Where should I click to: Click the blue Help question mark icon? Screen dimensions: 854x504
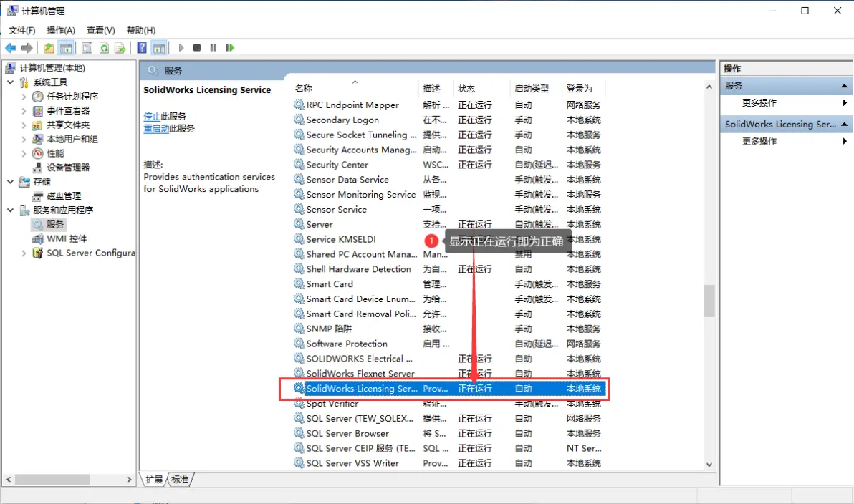point(142,48)
